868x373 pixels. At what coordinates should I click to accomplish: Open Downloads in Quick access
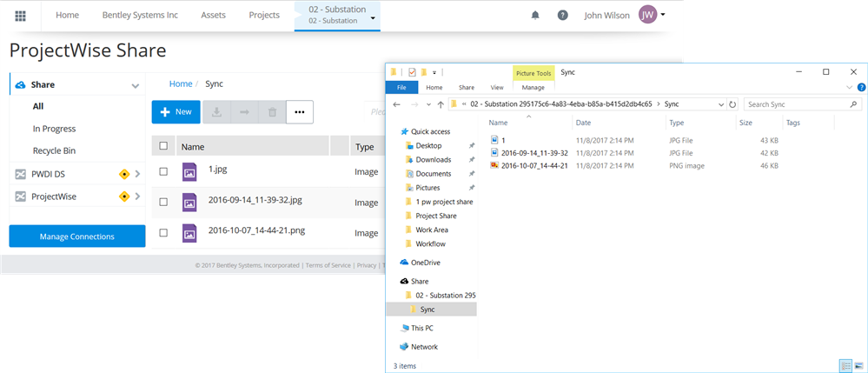(x=434, y=160)
